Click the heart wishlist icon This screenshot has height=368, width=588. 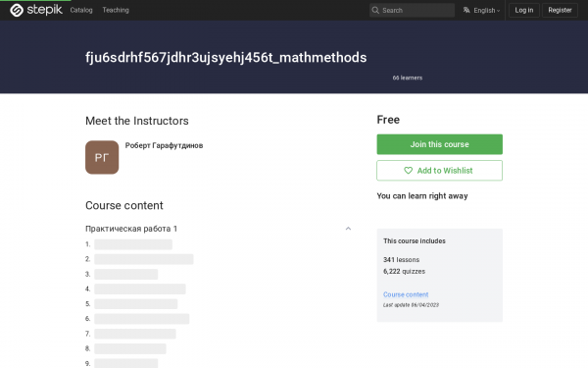pos(408,171)
